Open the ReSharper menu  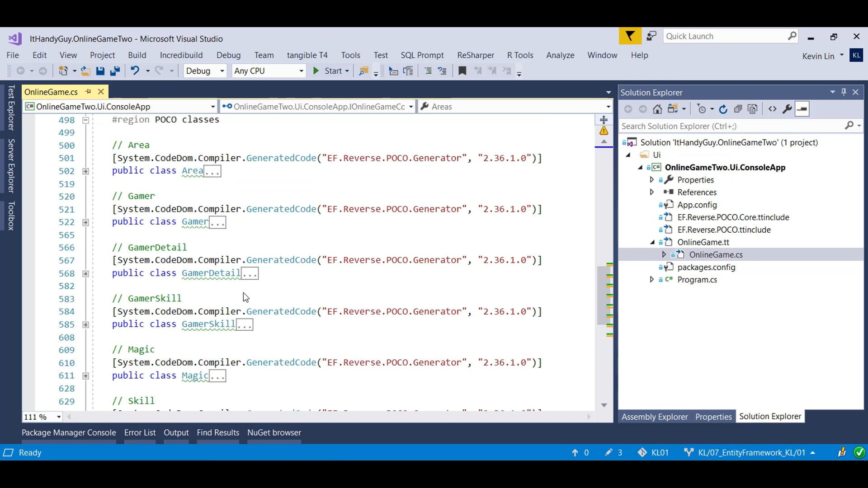pyautogui.click(x=475, y=55)
